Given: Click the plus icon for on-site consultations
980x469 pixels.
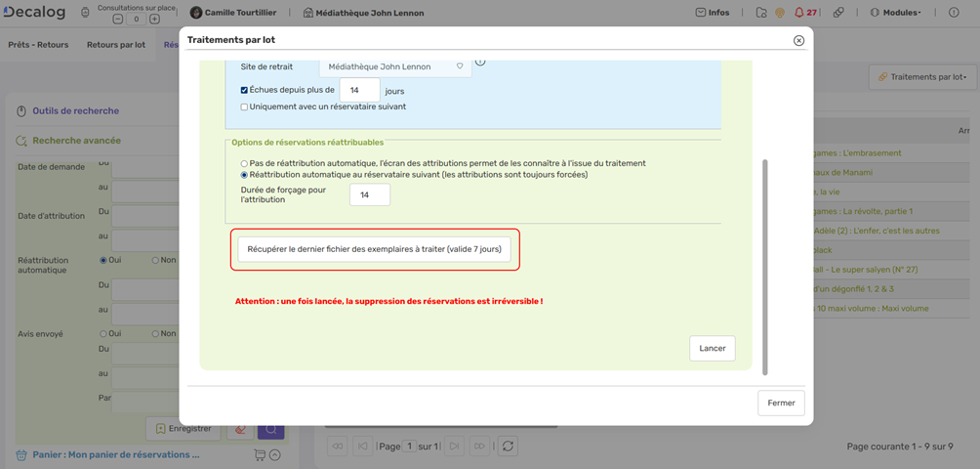Looking at the screenshot, I should tap(154, 20).
